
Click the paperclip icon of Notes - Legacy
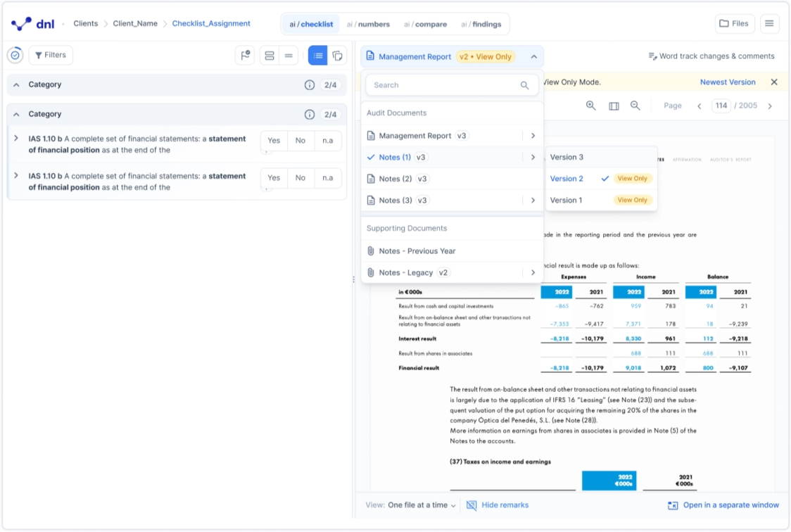point(371,273)
